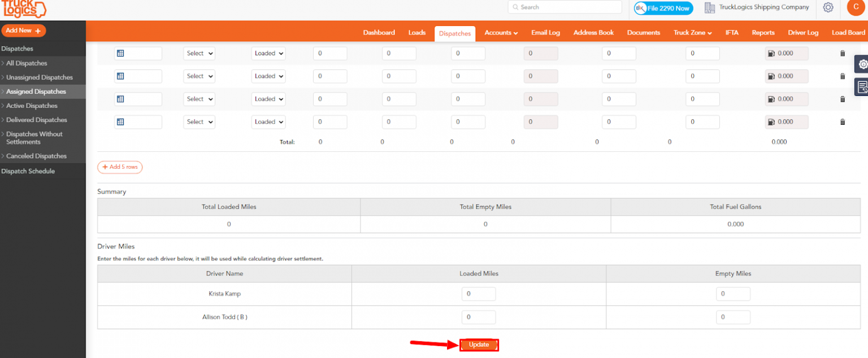Expand the Truck Zone menu
Viewport: 868px width, 358px height.
[x=692, y=33]
